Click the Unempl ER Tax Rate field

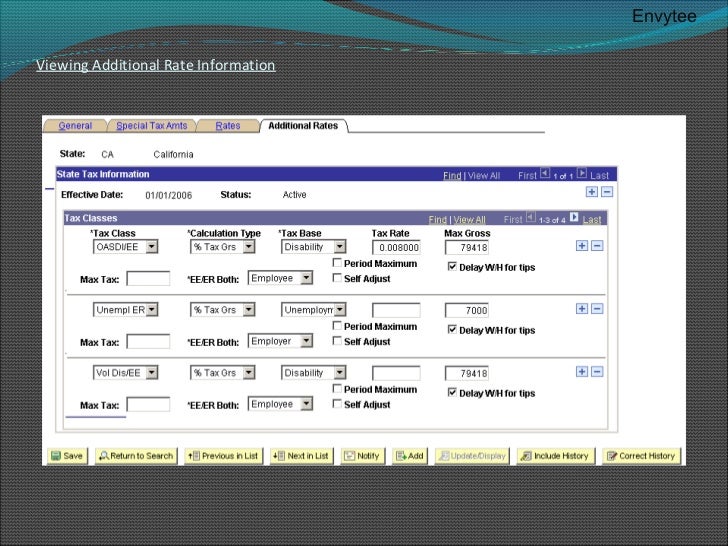coord(396,310)
